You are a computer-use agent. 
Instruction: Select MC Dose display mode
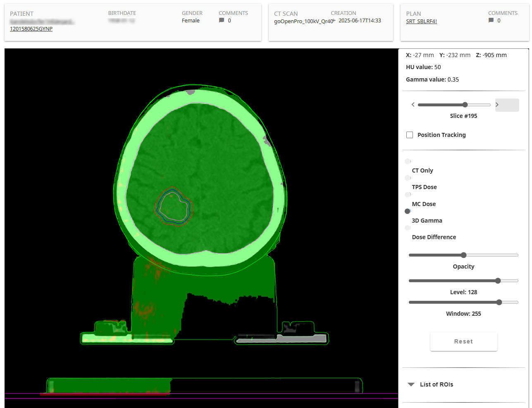pos(408,194)
